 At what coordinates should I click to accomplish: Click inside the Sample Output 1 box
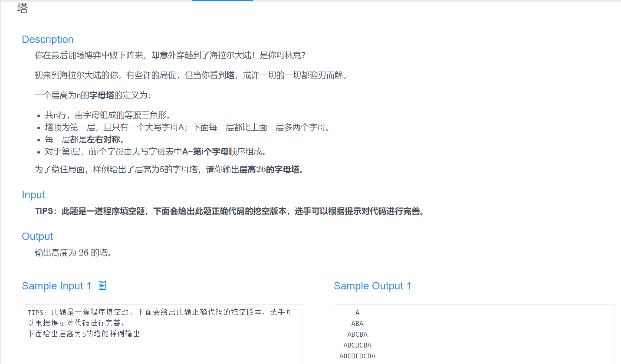click(x=474, y=334)
